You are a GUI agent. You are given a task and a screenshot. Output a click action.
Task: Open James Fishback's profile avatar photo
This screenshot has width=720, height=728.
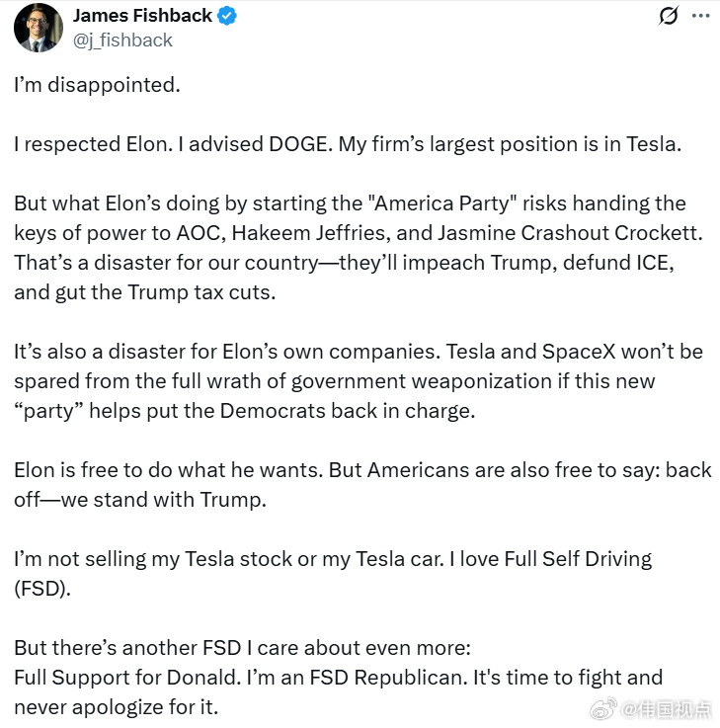pyautogui.click(x=39, y=28)
